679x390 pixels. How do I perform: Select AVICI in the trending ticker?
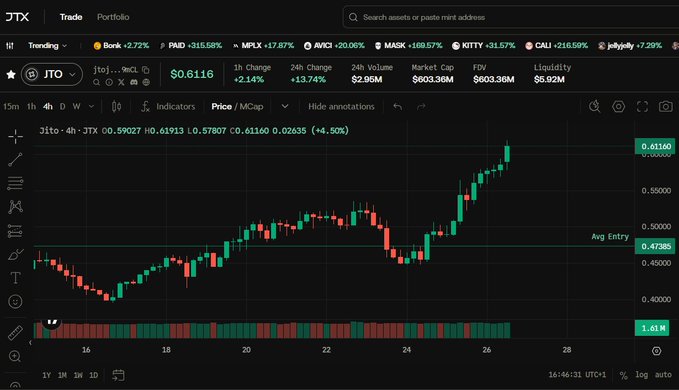tap(334, 45)
